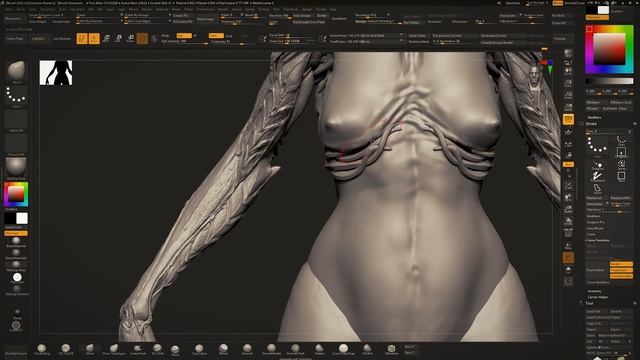640x360 pixels.
Task: Pick the hPolish brush
Action: [x=367, y=349]
